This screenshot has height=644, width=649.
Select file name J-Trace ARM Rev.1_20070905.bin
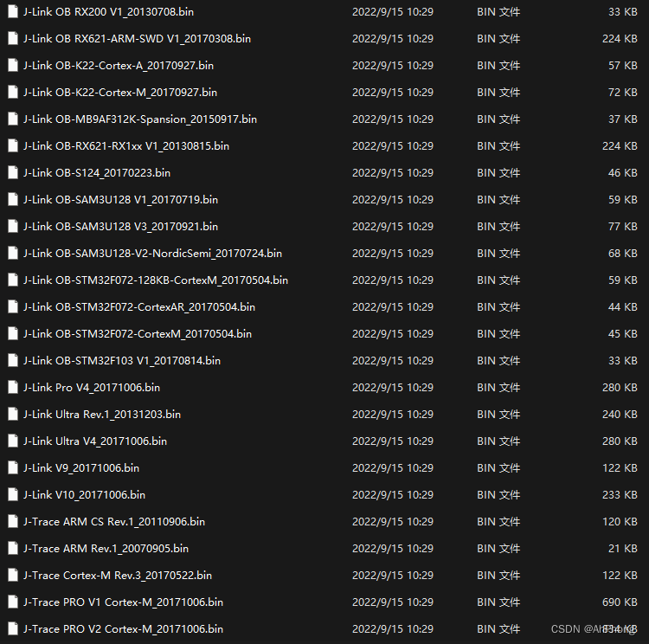[106, 549]
